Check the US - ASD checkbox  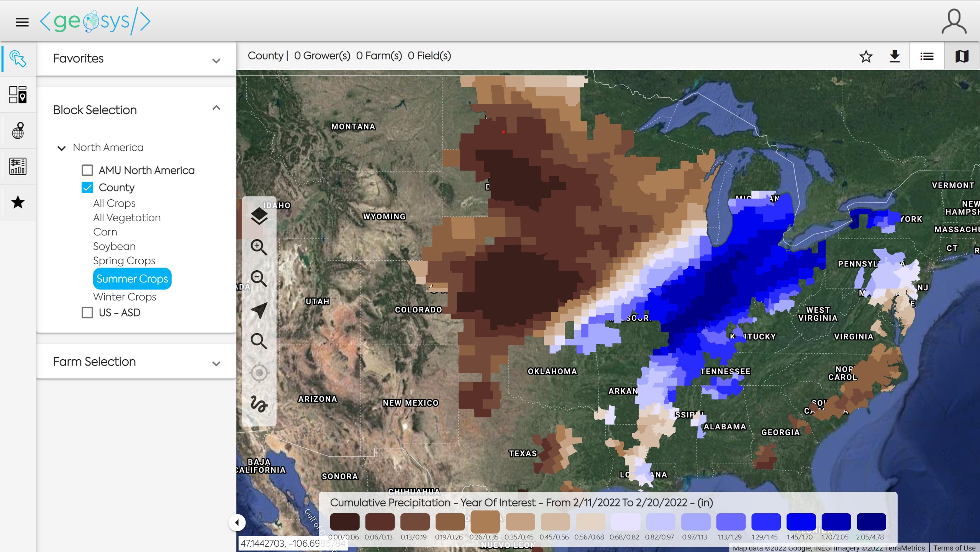pyautogui.click(x=87, y=313)
